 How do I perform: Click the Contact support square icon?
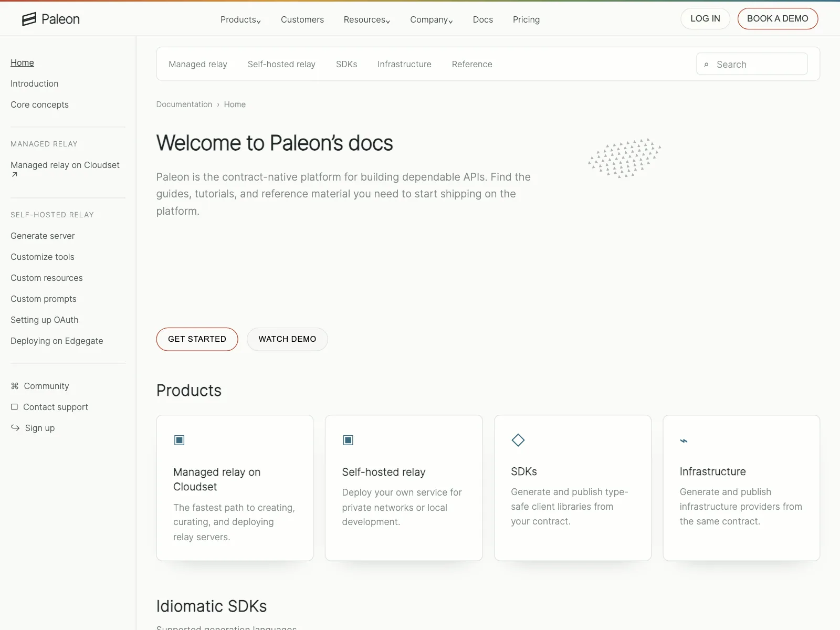(14, 407)
